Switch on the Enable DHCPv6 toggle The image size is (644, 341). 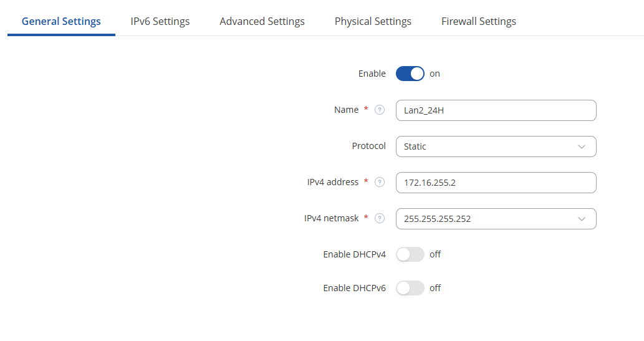pyautogui.click(x=410, y=288)
